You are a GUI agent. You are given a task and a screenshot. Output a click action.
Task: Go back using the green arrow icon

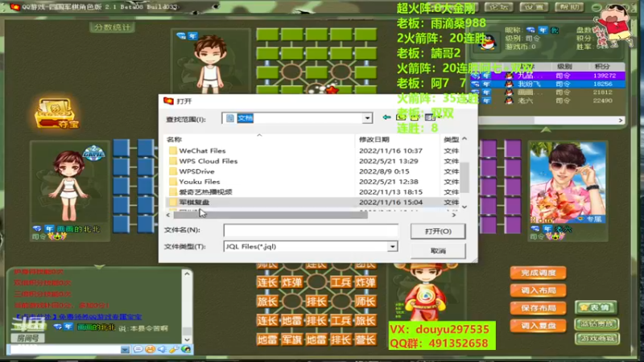click(386, 117)
